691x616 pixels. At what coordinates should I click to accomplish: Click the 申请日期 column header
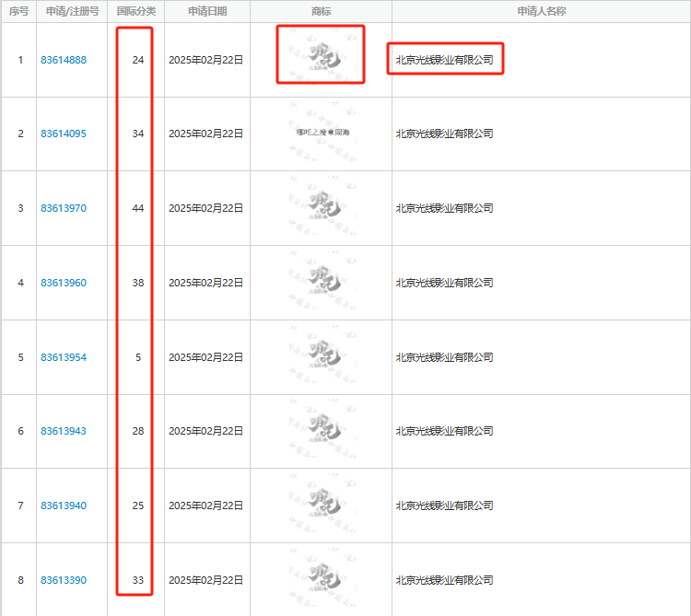pyautogui.click(x=206, y=11)
